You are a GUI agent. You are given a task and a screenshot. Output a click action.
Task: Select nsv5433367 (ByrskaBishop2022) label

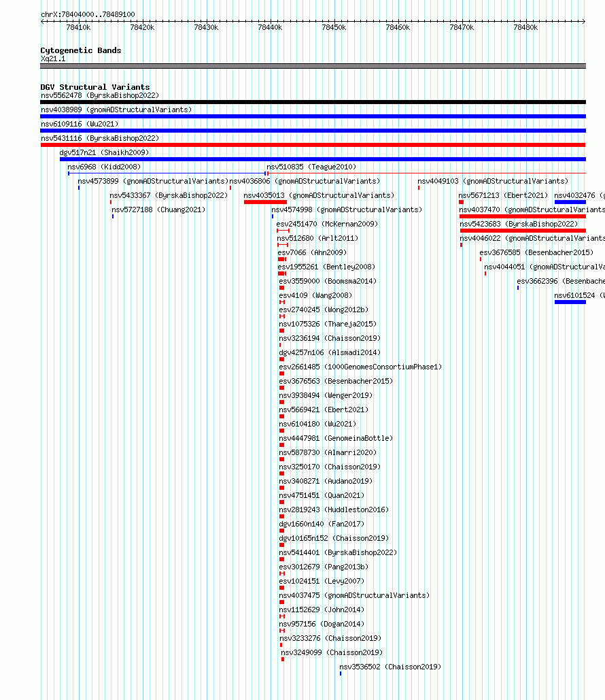(169, 195)
